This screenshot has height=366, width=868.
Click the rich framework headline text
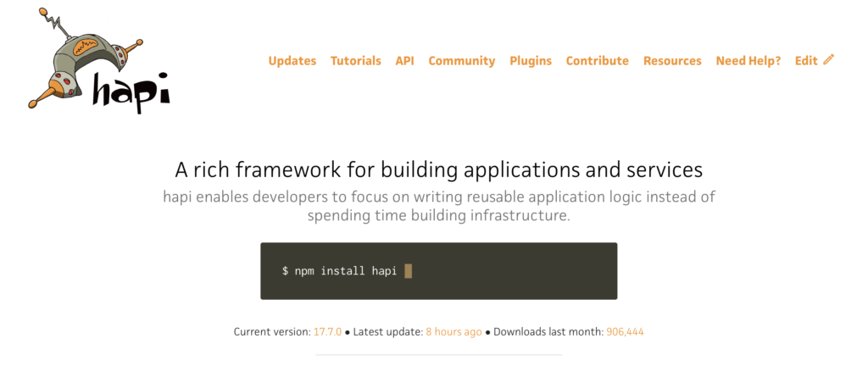click(x=439, y=169)
